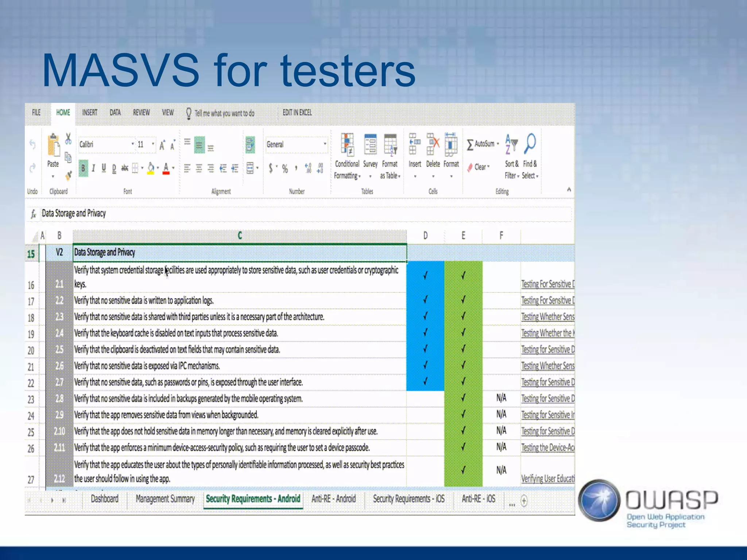
Task: Click the Redo arrow icon
Action: click(x=32, y=168)
